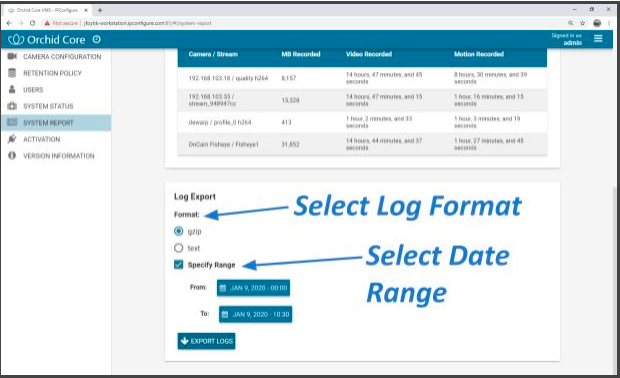
Task: Click the Signed in as admin label
Action: [567, 39]
